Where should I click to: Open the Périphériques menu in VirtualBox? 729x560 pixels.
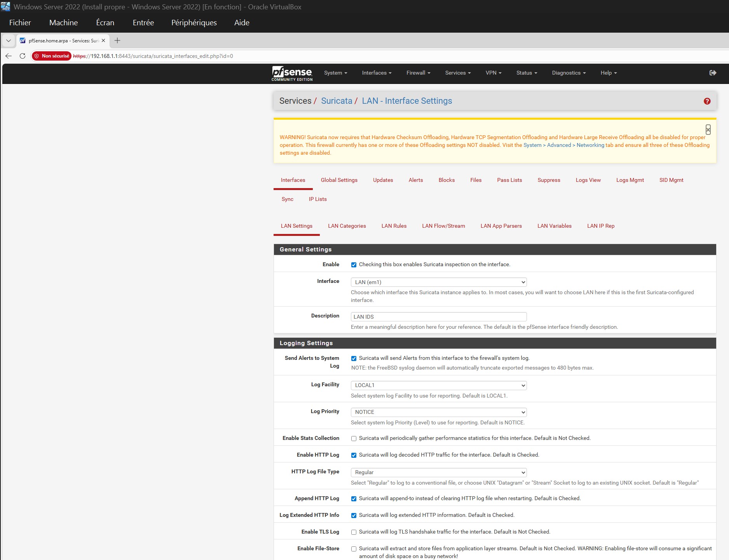[194, 23]
